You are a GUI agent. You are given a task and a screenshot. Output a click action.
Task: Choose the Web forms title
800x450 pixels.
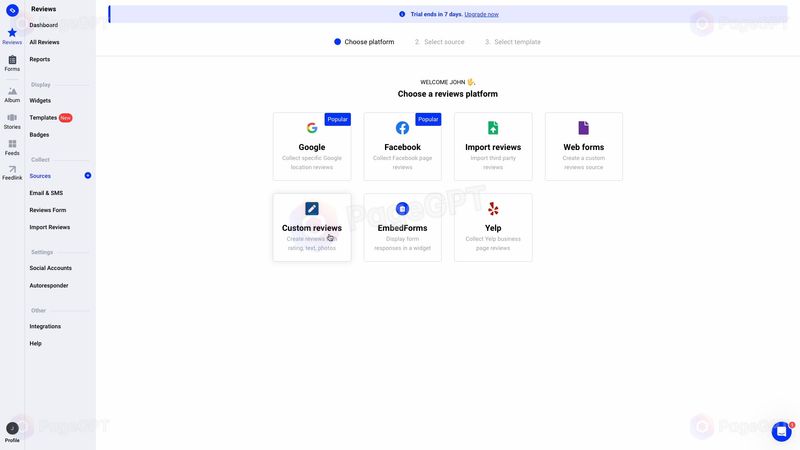tap(584, 147)
